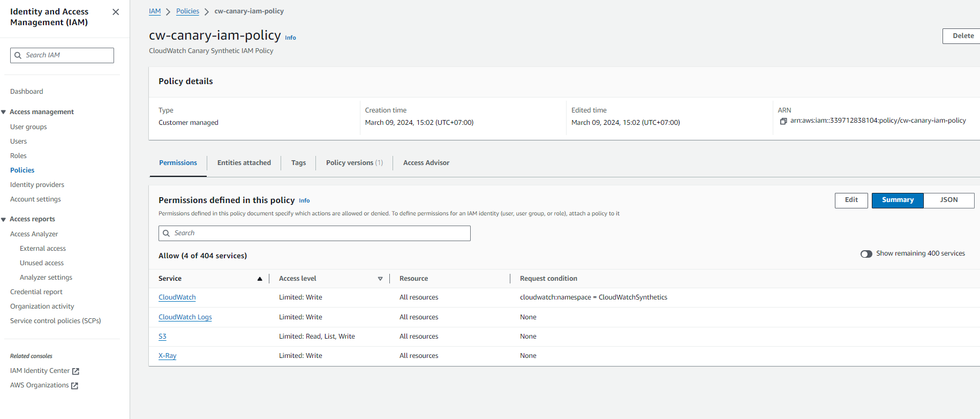Screen dimensions: 980x419
Task: Toggle Show remaining 400 services
Action: click(866, 254)
